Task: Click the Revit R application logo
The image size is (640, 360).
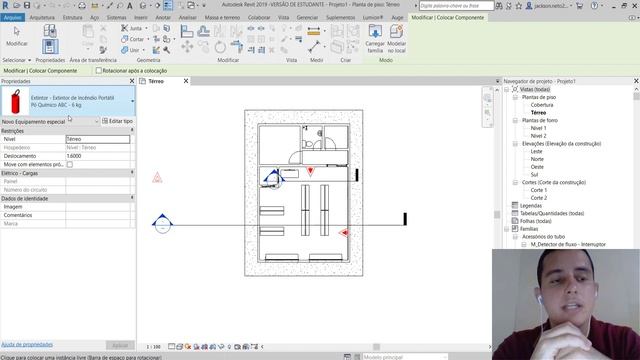Action: click(5, 5)
